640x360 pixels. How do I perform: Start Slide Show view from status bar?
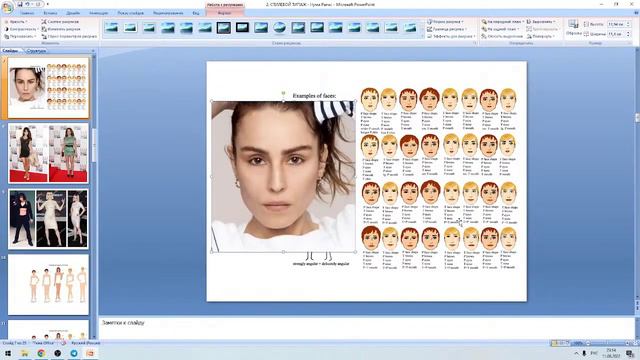click(x=568, y=343)
